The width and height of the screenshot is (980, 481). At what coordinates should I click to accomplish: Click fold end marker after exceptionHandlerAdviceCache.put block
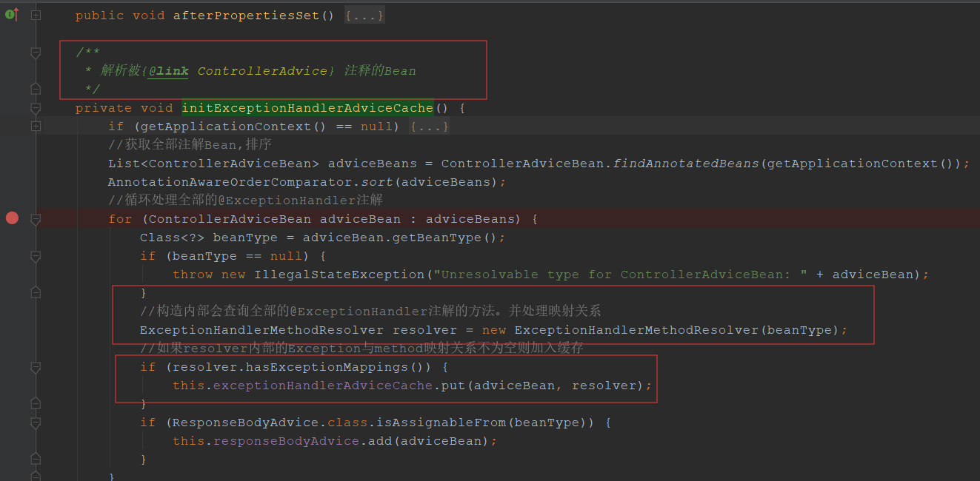pos(35,403)
